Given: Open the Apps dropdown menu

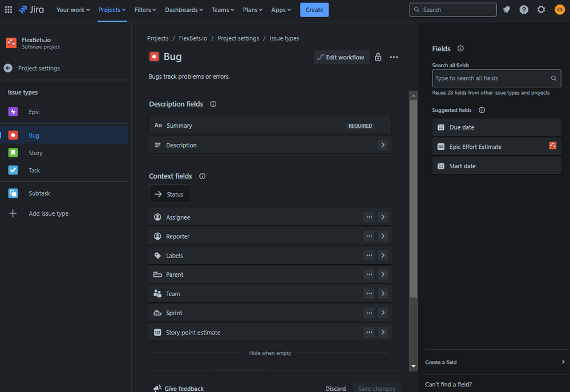Looking at the screenshot, I should point(281,10).
